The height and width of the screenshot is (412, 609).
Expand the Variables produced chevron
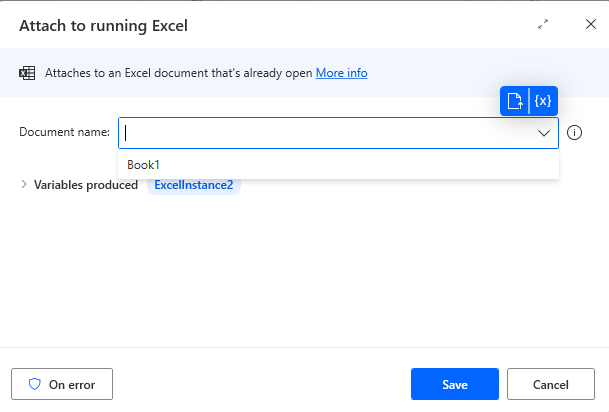pyautogui.click(x=24, y=185)
